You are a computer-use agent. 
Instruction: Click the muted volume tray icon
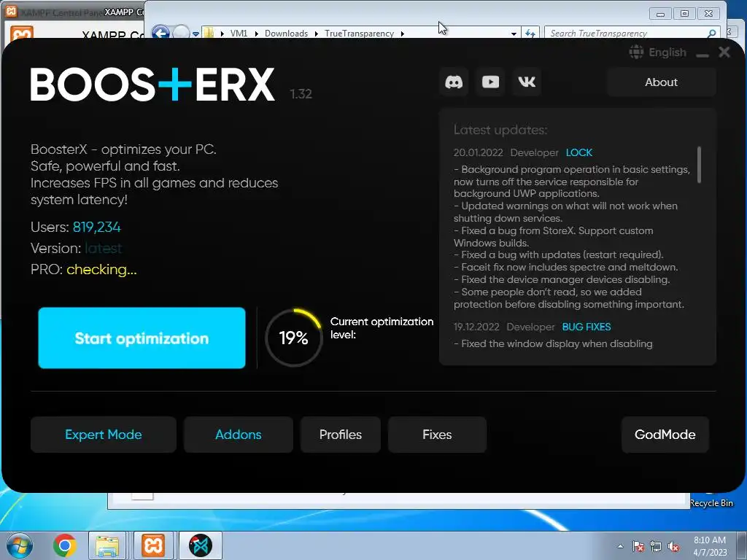[x=673, y=546]
